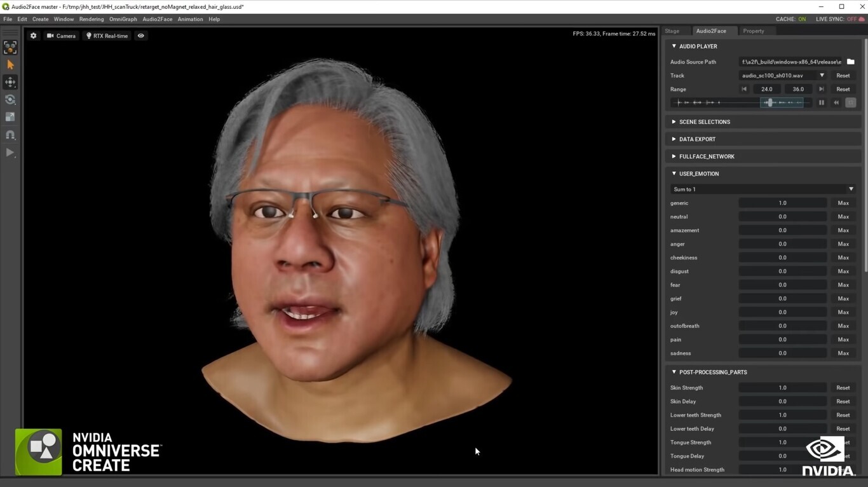Select the Rotate tool in the left toolbar
868x487 pixels.
pyautogui.click(x=10, y=99)
